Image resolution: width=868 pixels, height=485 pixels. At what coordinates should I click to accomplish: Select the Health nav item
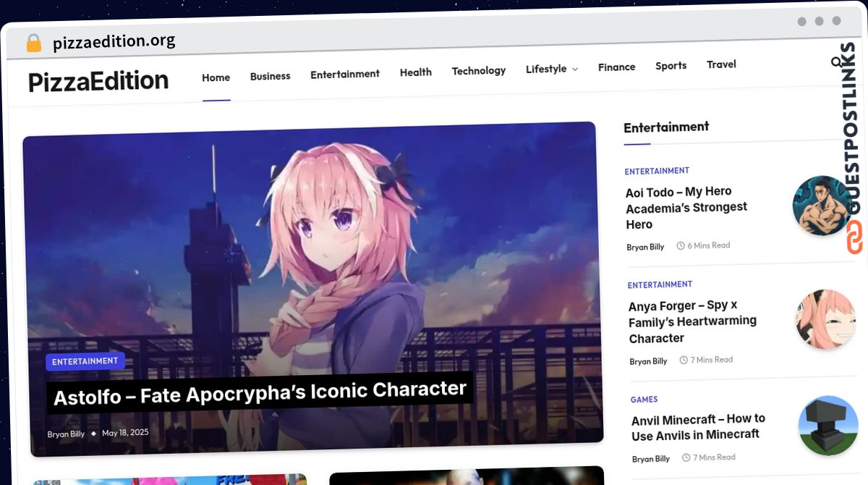click(416, 72)
